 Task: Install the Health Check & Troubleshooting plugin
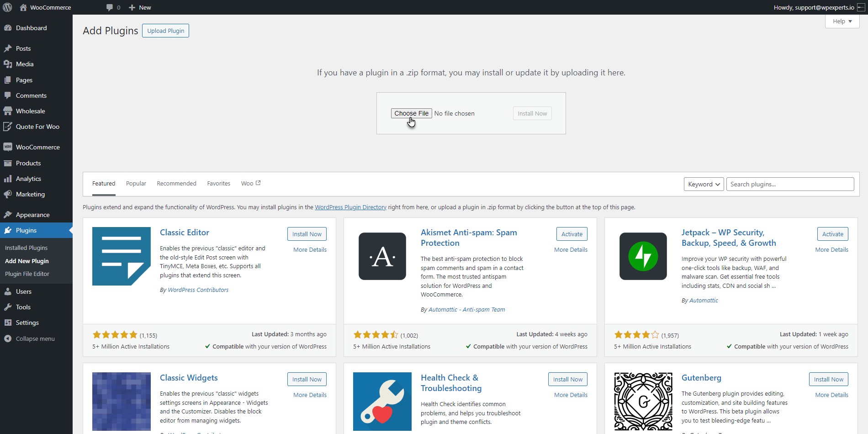568,379
